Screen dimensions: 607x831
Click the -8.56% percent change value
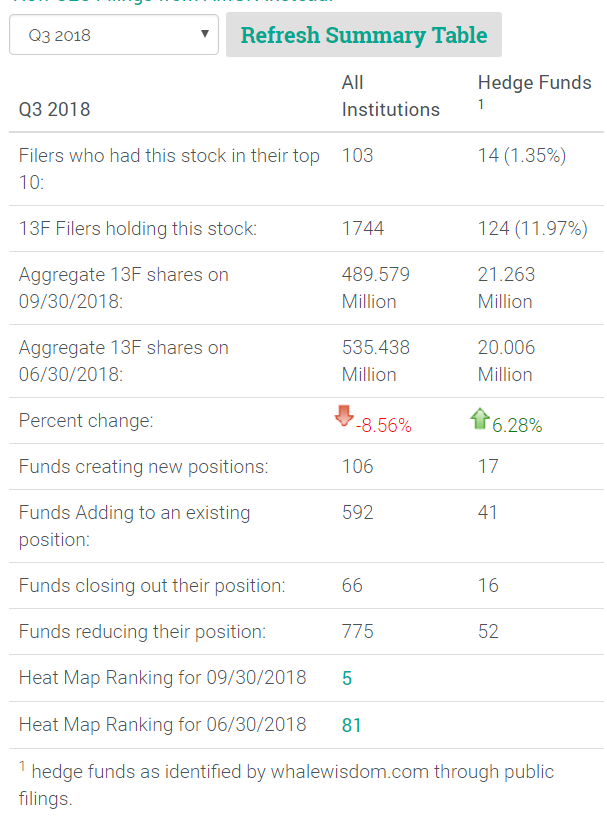click(x=384, y=425)
